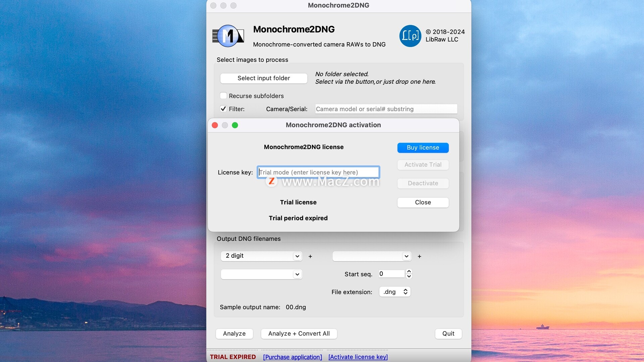The width and height of the screenshot is (644, 362).
Task: Click the Start seq. value field
Action: coord(391,274)
